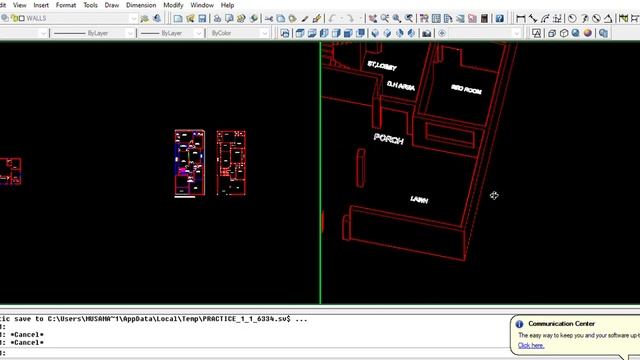Select the Diameter dimension tool
640x360 pixels.
[x=596, y=18]
